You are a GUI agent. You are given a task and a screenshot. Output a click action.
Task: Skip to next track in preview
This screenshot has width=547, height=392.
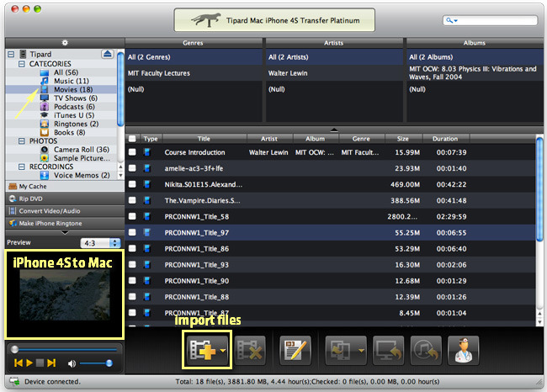click(51, 363)
